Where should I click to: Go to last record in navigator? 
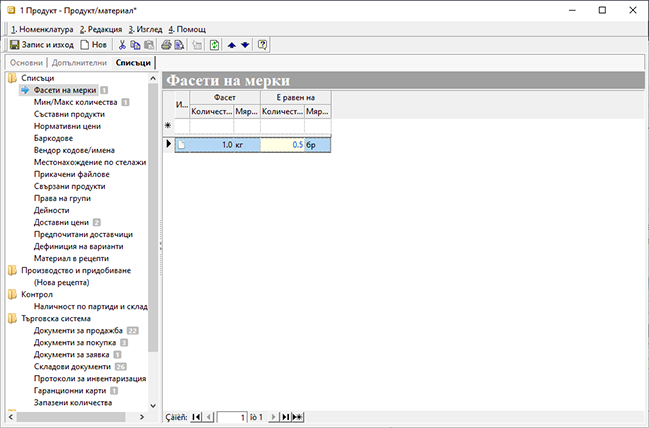coord(285,417)
